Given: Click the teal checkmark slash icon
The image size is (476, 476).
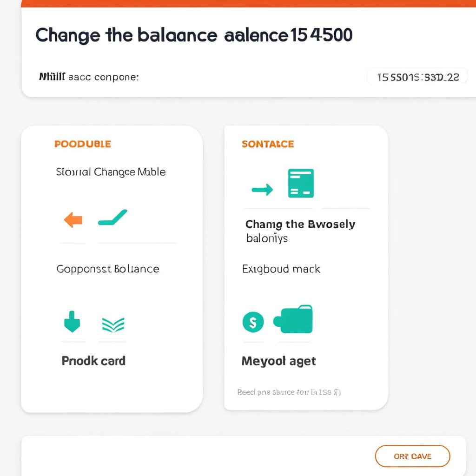Looking at the screenshot, I should (112, 218).
